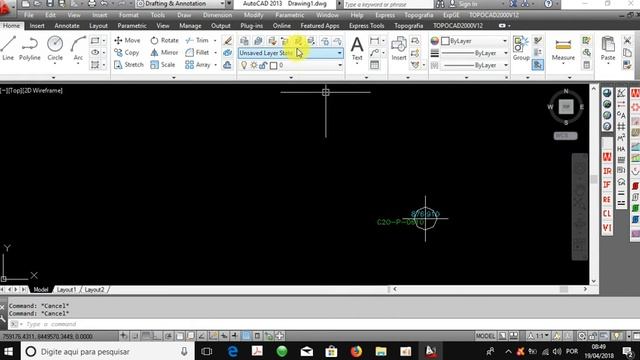Click the red CL toolbar button

[607, 213]
